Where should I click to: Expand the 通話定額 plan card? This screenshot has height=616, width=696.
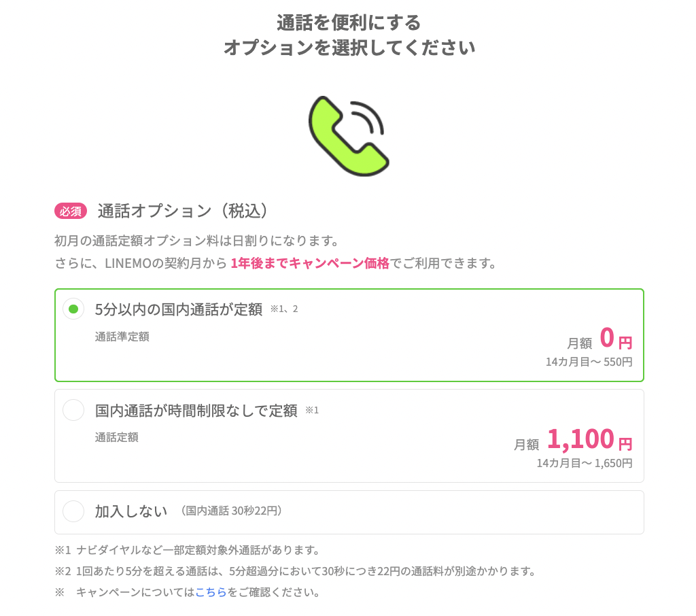(x=348, y=436)
